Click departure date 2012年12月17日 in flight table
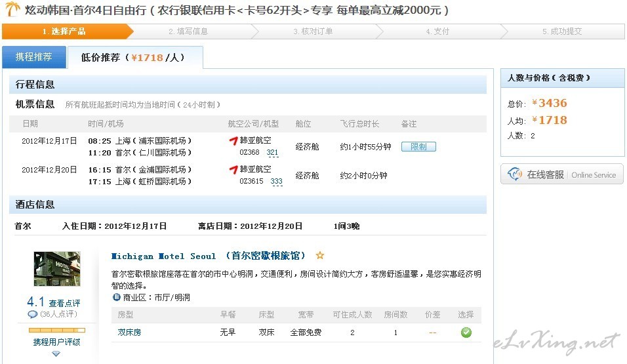Screen dimensions: 627x364 [49, 141]
